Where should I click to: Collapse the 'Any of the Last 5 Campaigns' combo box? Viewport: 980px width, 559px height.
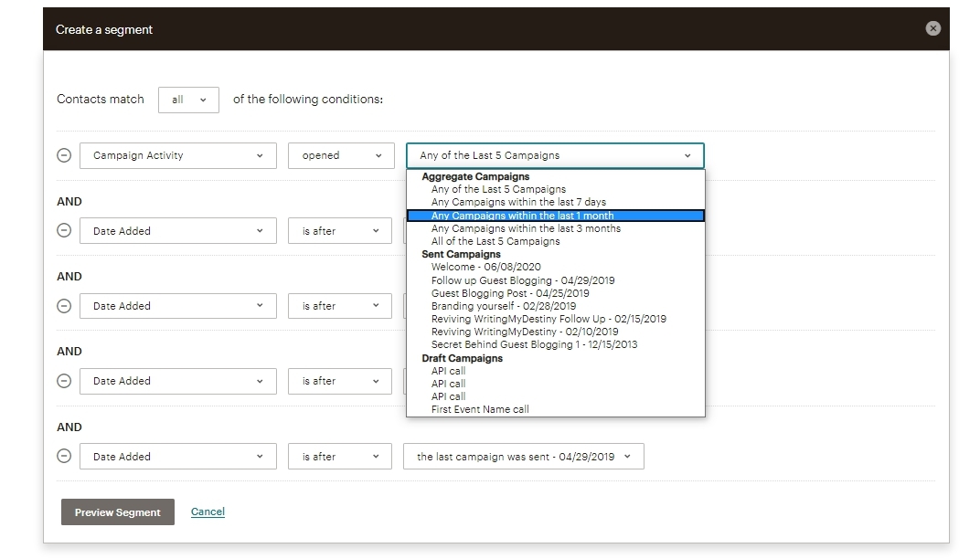click(x=555, y=155)
